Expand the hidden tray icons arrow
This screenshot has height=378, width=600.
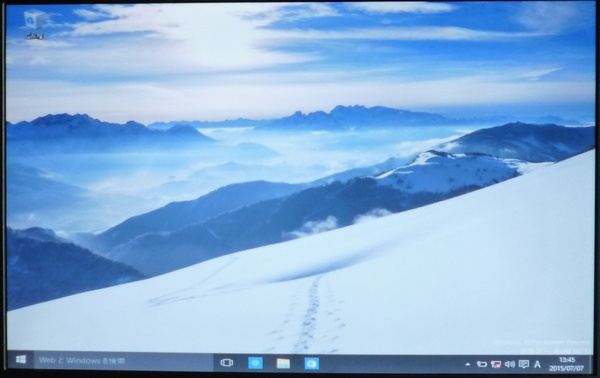coord(468,364)
